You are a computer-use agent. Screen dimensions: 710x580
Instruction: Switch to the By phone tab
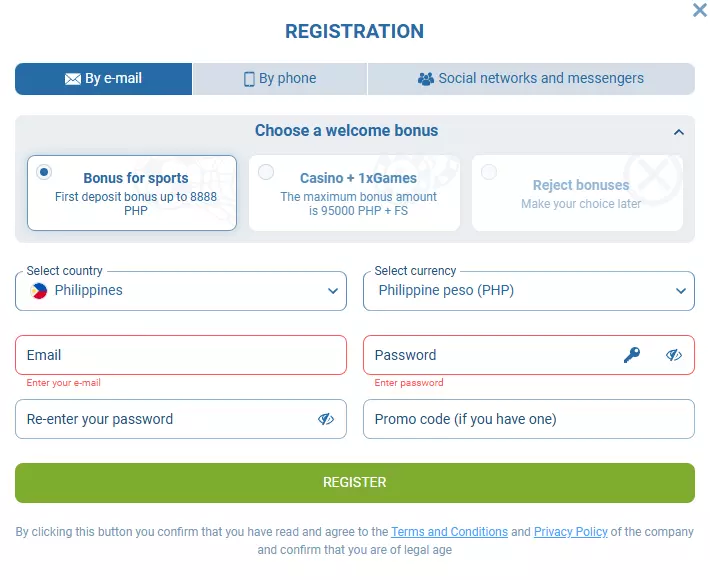[280, 79]
